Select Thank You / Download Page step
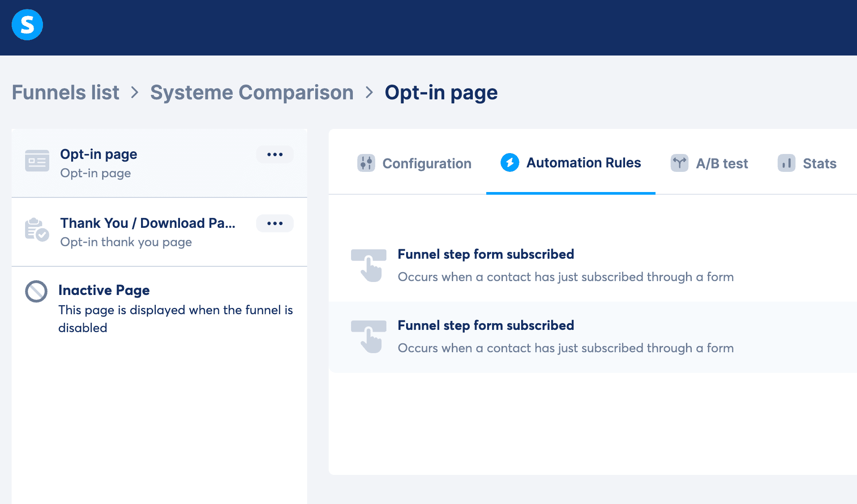Viewport: 857px width, 504px height. 148,223
